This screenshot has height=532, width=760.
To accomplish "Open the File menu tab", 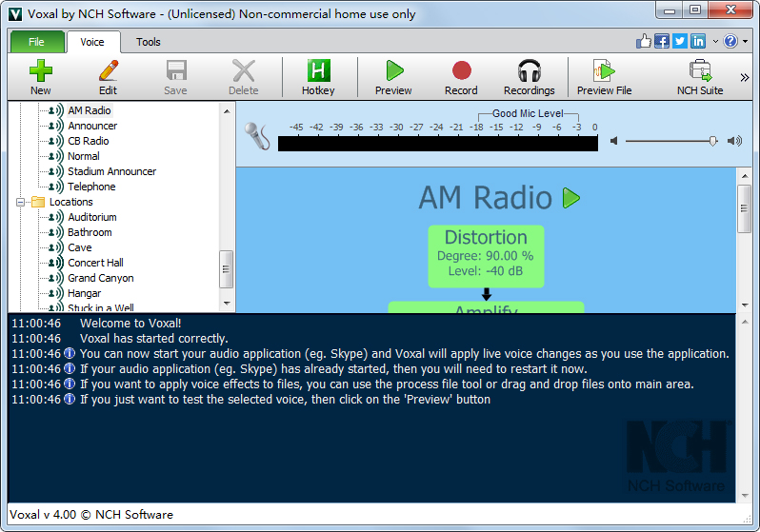I will [37, 42].
